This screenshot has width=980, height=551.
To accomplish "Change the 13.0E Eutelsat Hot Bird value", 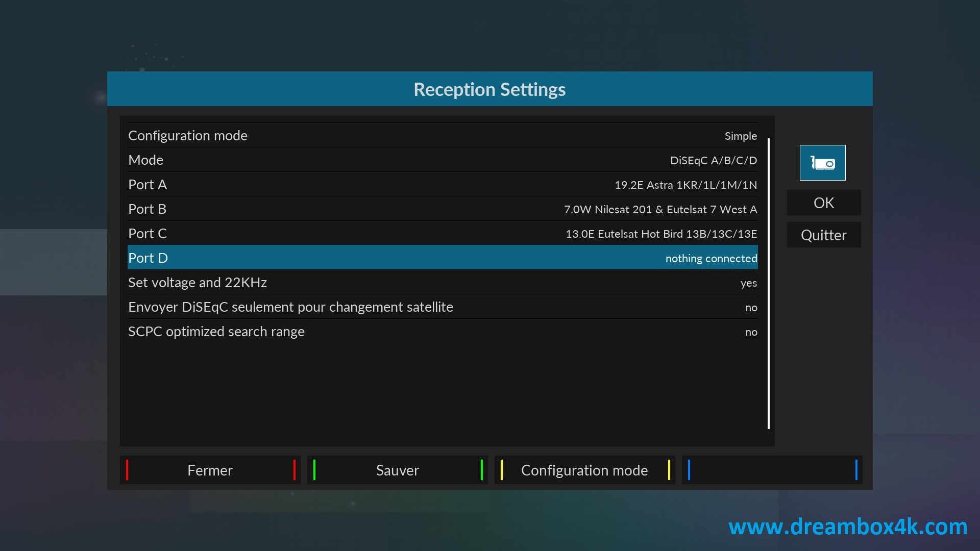I will (661, 234).
